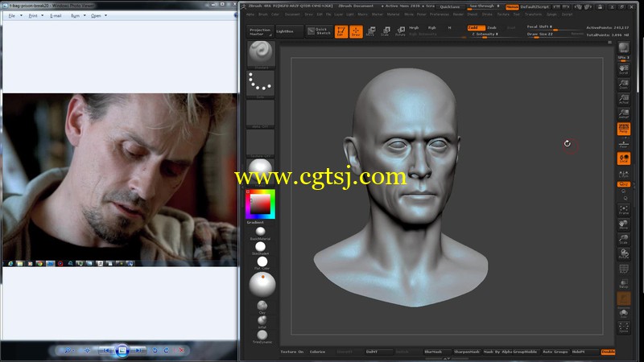Open the Standard brush thumbnail picker
This screenshot has width=644, height=362.
(x=261, y=53)
